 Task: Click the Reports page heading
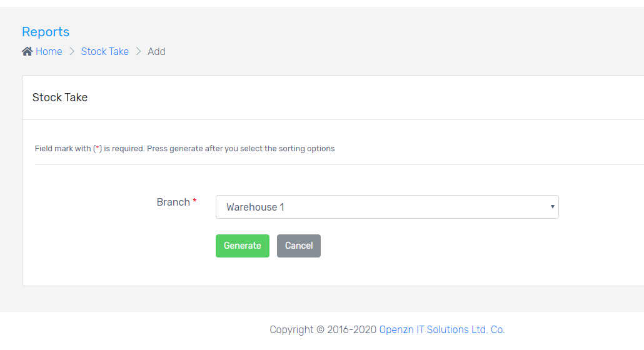(x=46, y=32)
